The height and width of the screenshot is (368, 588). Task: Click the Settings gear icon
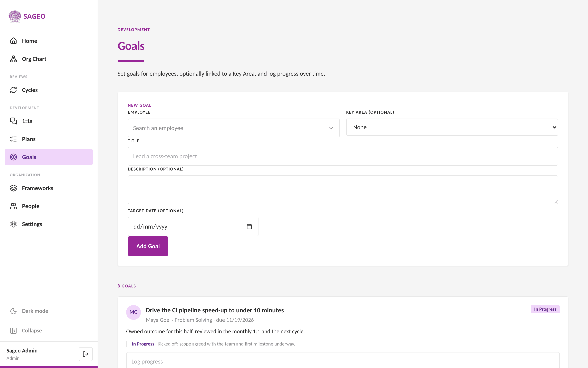point(13,224)
